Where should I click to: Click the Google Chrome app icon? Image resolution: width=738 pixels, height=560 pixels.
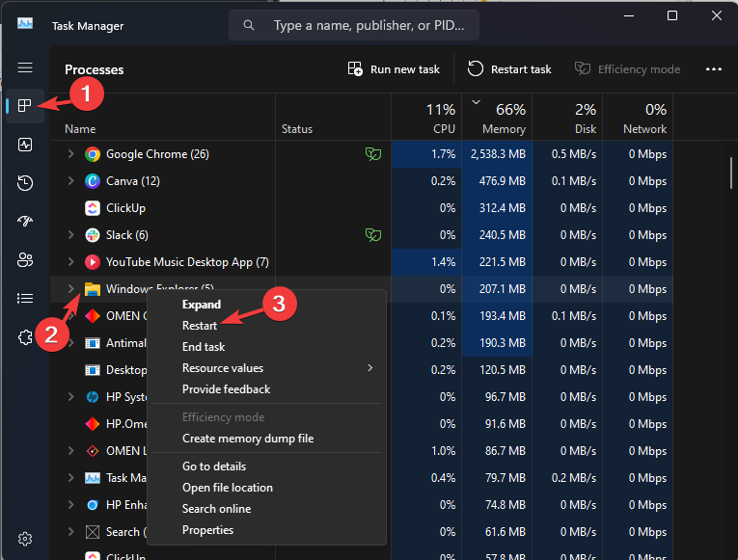coord(93,154)
